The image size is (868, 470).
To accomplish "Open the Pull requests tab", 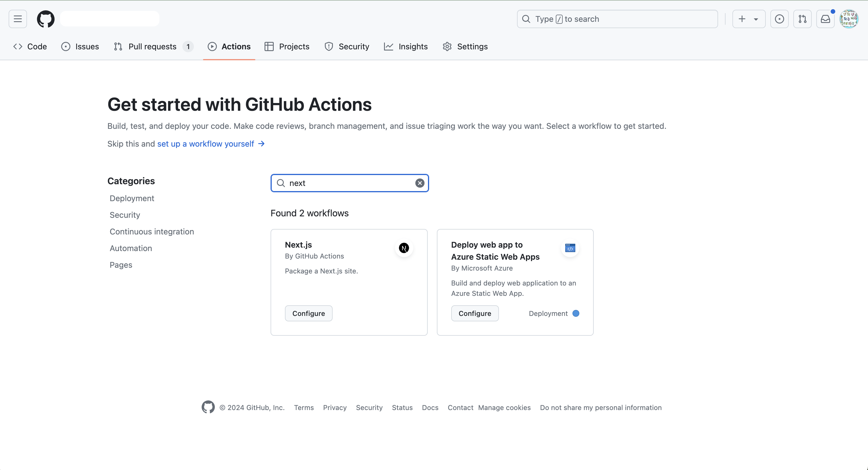I will pos(152,46).
